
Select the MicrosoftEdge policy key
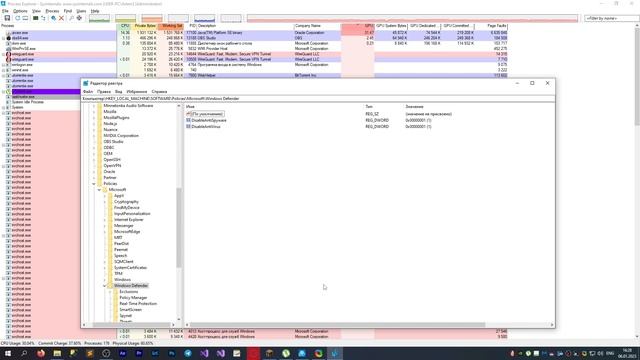127,231
